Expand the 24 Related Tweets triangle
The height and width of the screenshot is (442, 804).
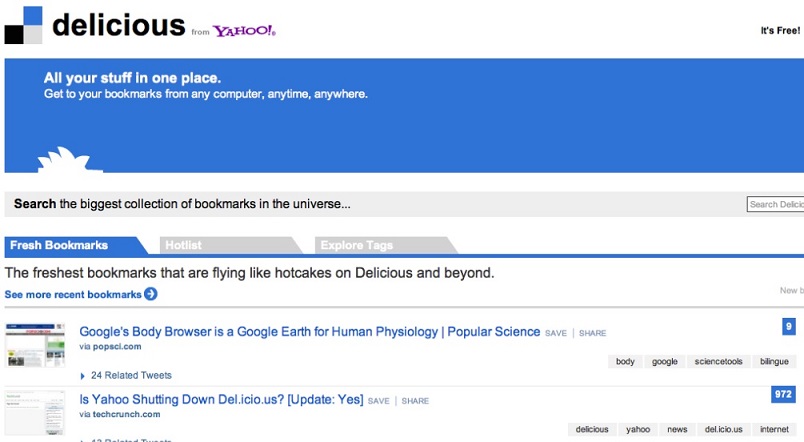(x=83, y=376)
